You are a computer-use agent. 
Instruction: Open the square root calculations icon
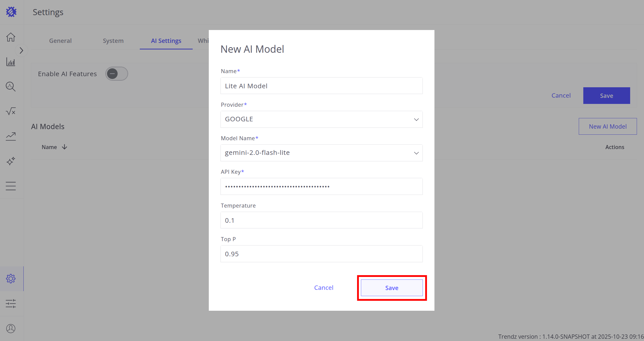(x=11, y=111)
